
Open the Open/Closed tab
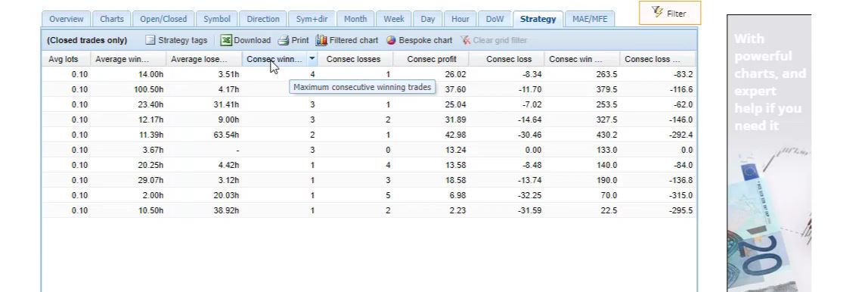tap(163, 19)
